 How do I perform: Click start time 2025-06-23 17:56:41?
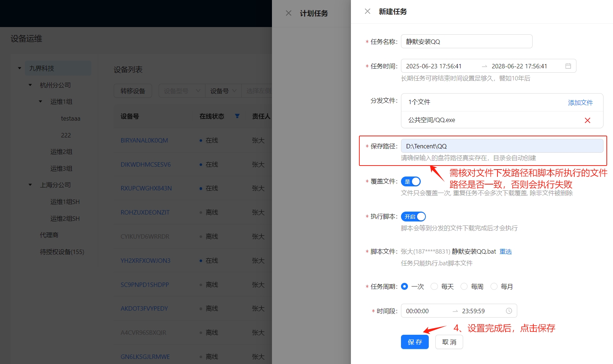pyautogui.click(x=434, y=66)
